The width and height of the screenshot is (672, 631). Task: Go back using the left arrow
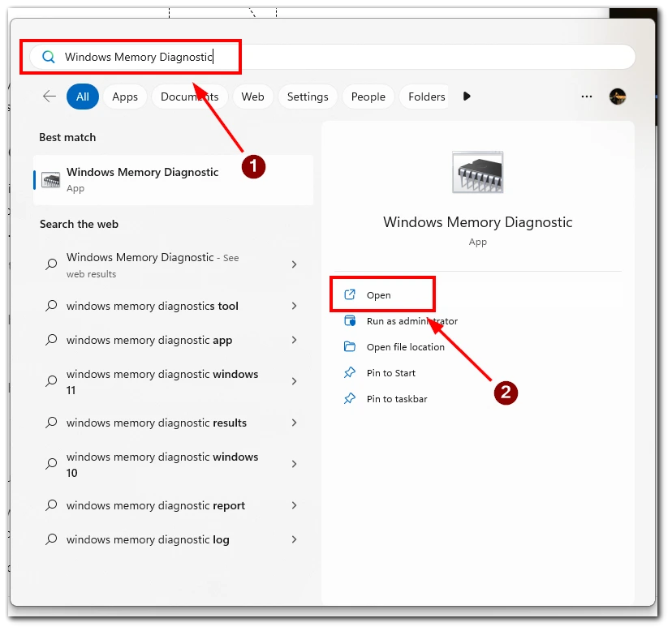coord(50,97)
